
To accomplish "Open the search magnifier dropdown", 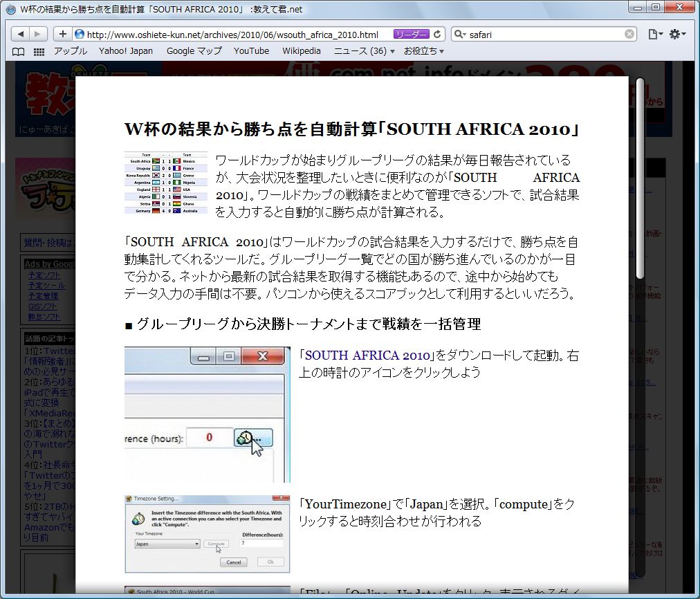I will [460, 35].
